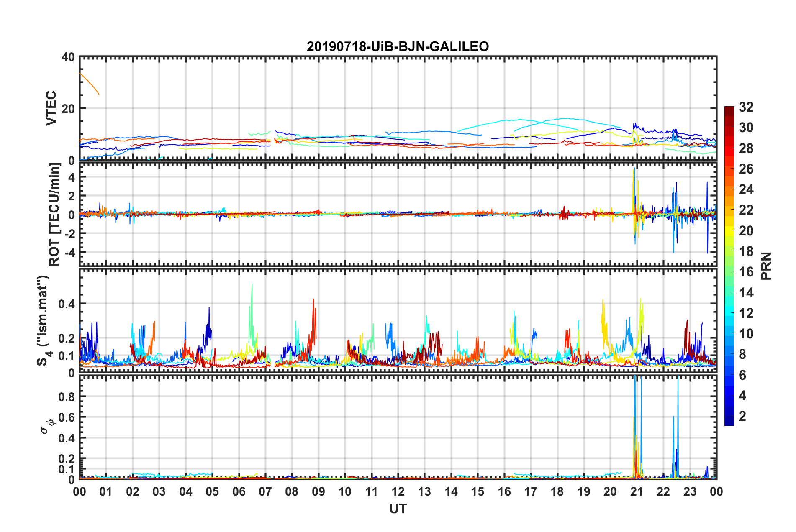Click x-axis tick label 19
This screenshot has width=796, height=532.
584,491
